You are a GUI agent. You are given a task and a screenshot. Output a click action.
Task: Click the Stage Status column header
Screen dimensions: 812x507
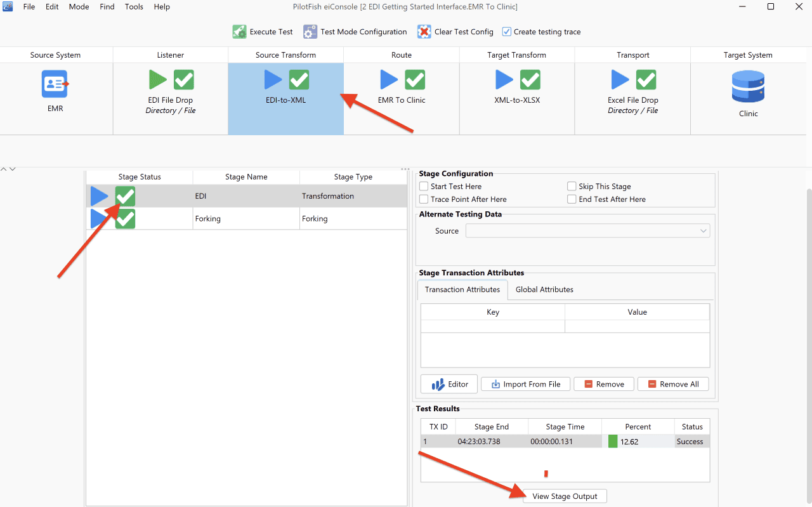click(x=140, y=177)
